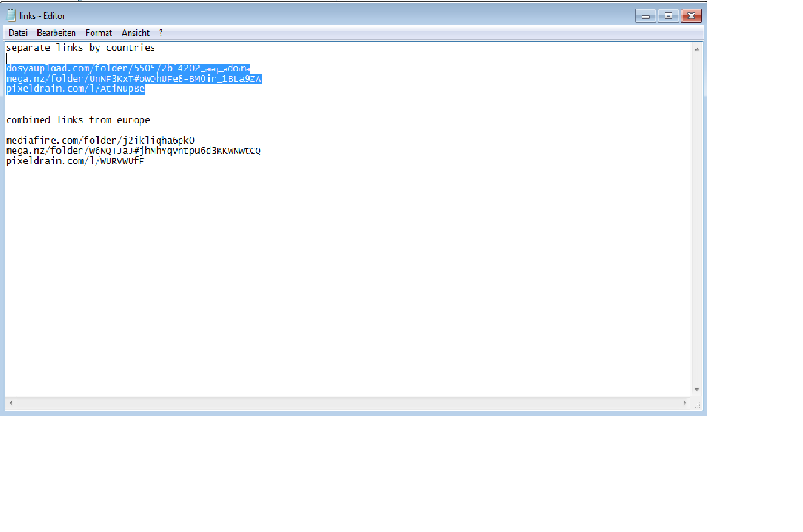The height and width of the screenshot is (532, 803).
Task: Maximize the links Editor window
Action: pyautogui.click(x=668, y=16)
